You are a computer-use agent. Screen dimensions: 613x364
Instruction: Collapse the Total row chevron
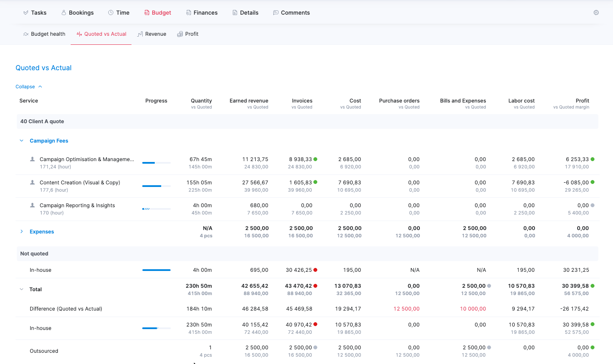point(22,289)
